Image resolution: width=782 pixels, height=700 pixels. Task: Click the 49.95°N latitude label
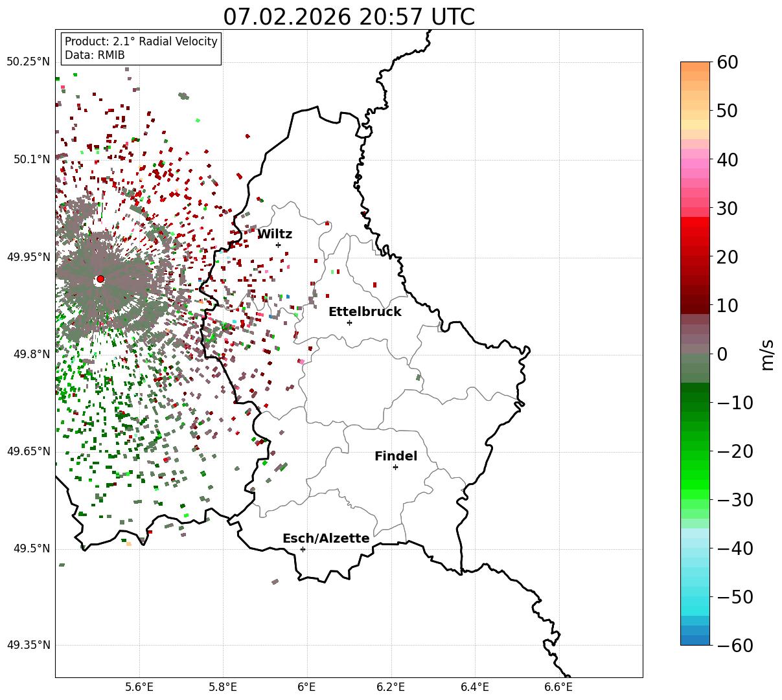click(29, 257)
